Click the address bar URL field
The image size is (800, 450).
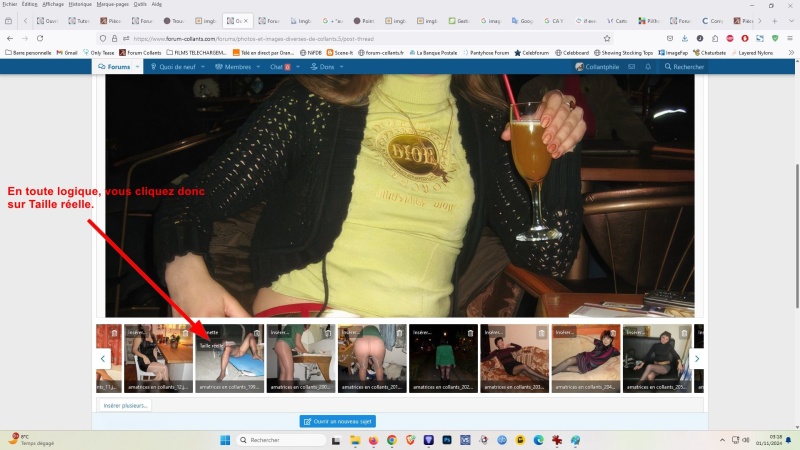point(357,38)
